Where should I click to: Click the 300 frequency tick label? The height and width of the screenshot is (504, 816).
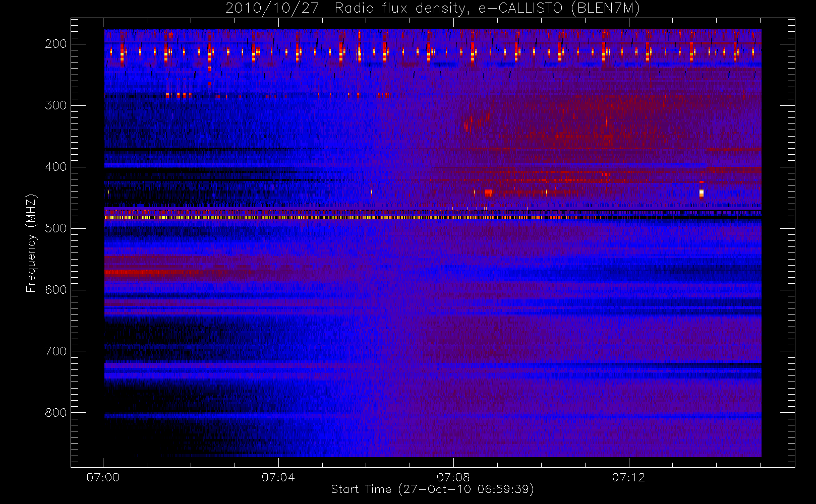point(55,105)
